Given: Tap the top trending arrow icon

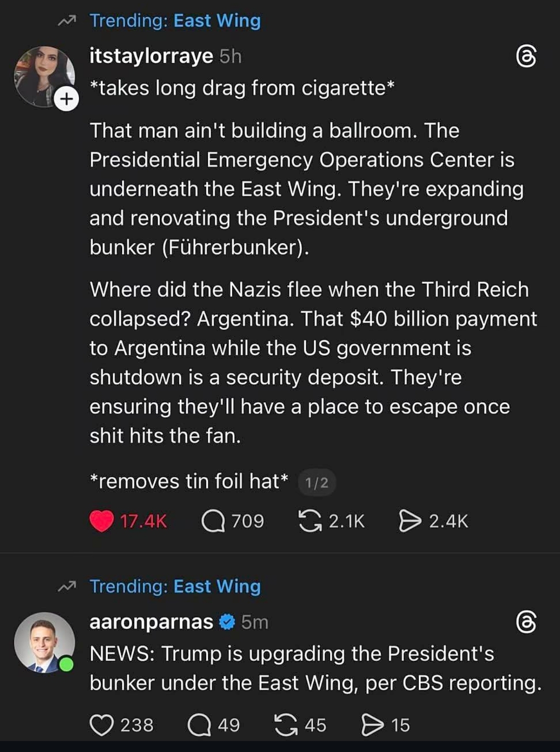Looking at the screenshot, I should (67, 21).
